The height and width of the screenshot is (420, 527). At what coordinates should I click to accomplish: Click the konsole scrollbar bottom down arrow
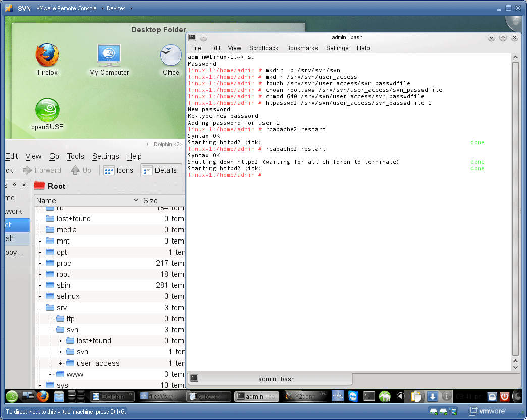pyautogui.click(x=515, y=367)
